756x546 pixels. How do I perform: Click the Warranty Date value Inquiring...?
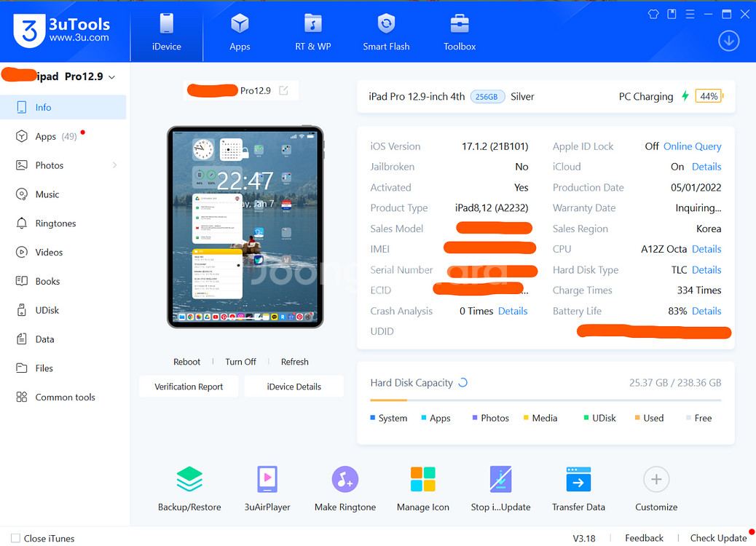pos(698,207)
